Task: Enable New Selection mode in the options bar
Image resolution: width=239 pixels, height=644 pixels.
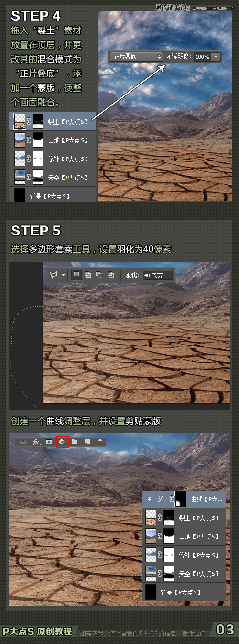Action: tap(76, 274)
